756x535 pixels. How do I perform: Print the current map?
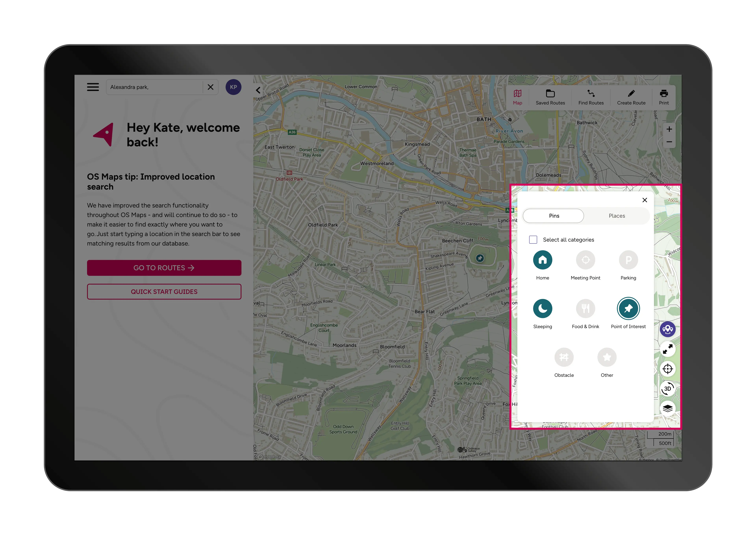(x=664, y=97)
